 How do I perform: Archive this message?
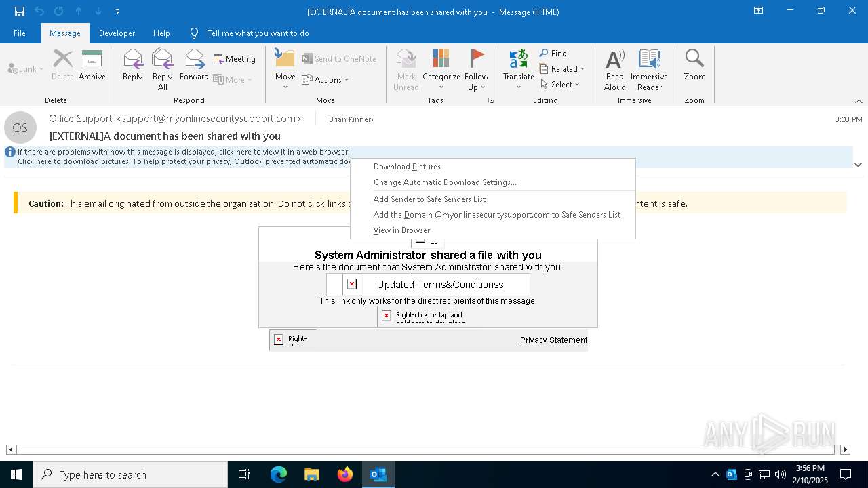pos(92,66)
